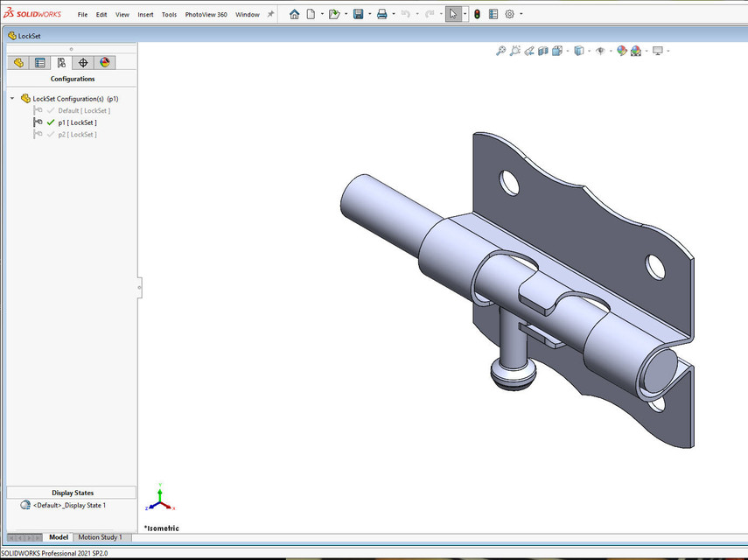Click the Previous View icon

click(x=529, y=50)
